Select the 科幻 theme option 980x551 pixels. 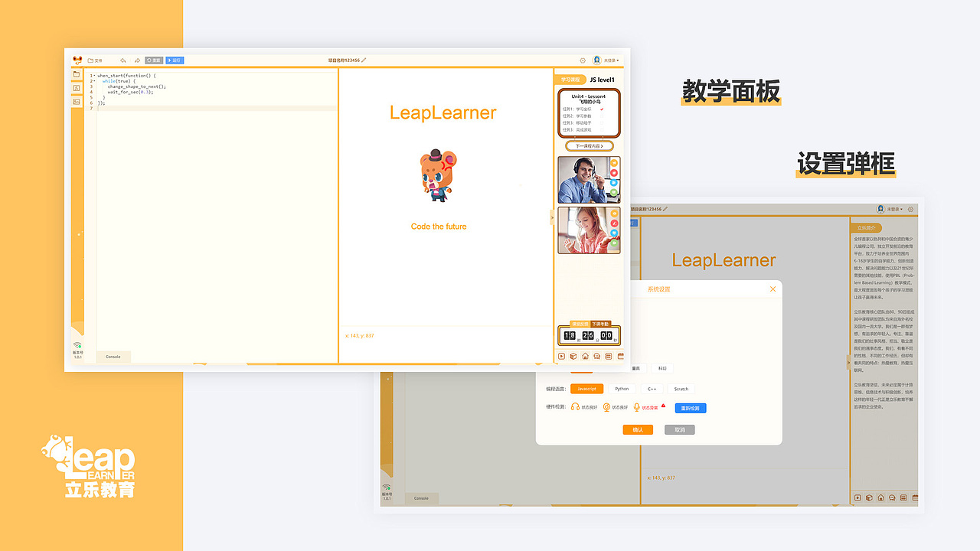point(662,368)
